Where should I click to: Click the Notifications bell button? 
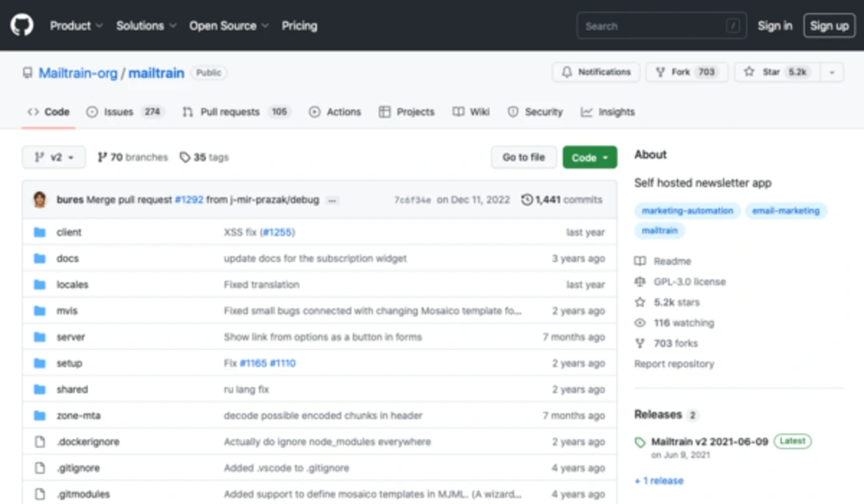tap(596, 72)
